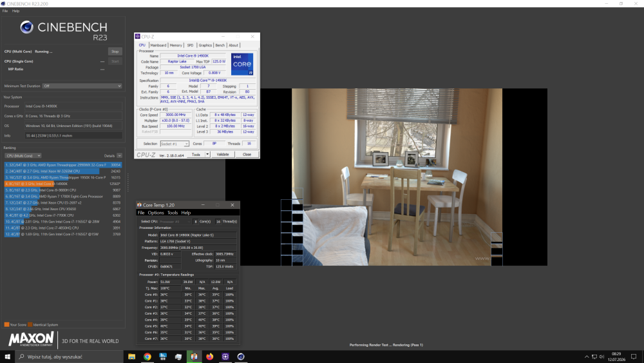Click the Tools button in CPU-Z
The height and width of the screenshot is (363, 644).
click(196, 155)
